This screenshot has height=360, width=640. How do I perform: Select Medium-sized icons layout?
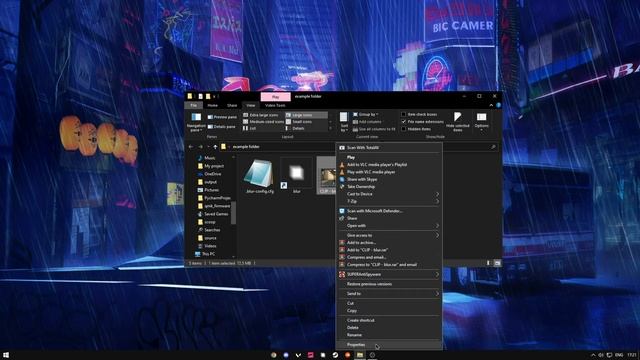(263, 122)
